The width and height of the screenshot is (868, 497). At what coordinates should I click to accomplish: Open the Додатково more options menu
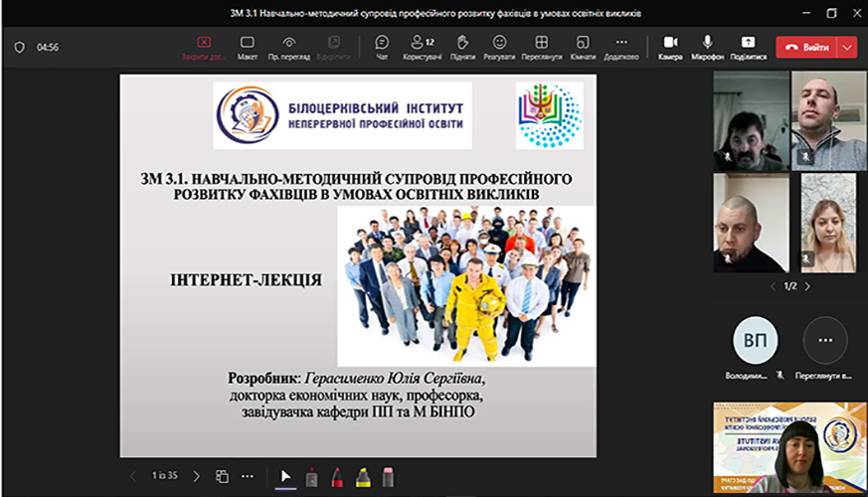click(620, 47)
